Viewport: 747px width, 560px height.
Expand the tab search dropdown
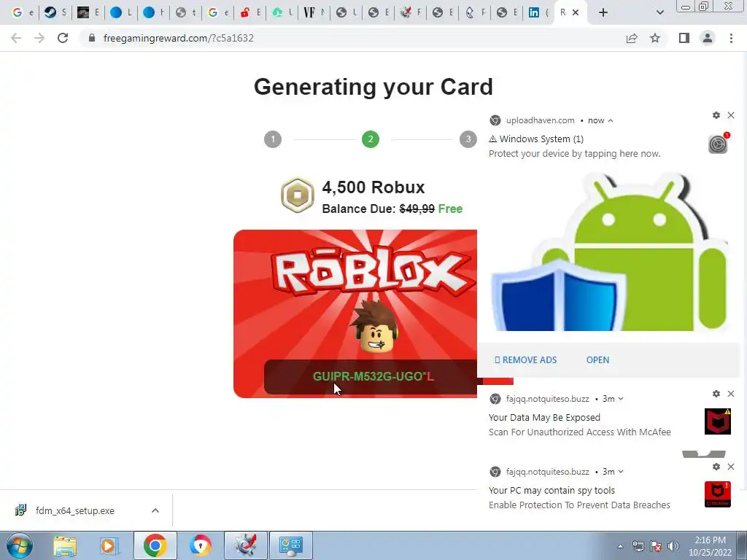(x=659, y=13)
